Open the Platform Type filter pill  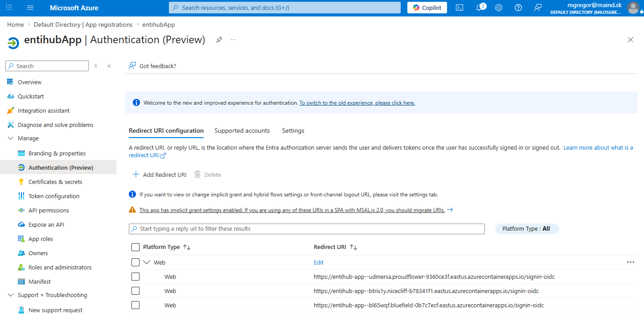point(526,229)
